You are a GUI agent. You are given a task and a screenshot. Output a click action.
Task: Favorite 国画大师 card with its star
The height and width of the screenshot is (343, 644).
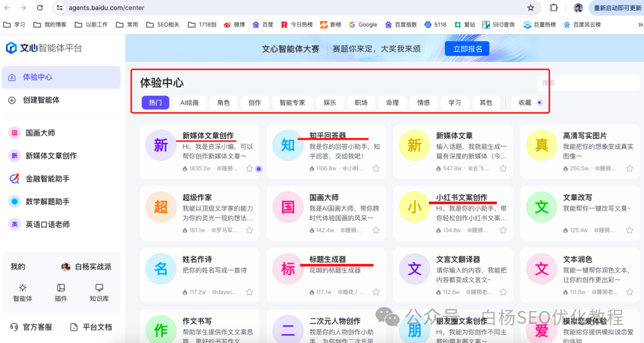[x=376, y=230]
